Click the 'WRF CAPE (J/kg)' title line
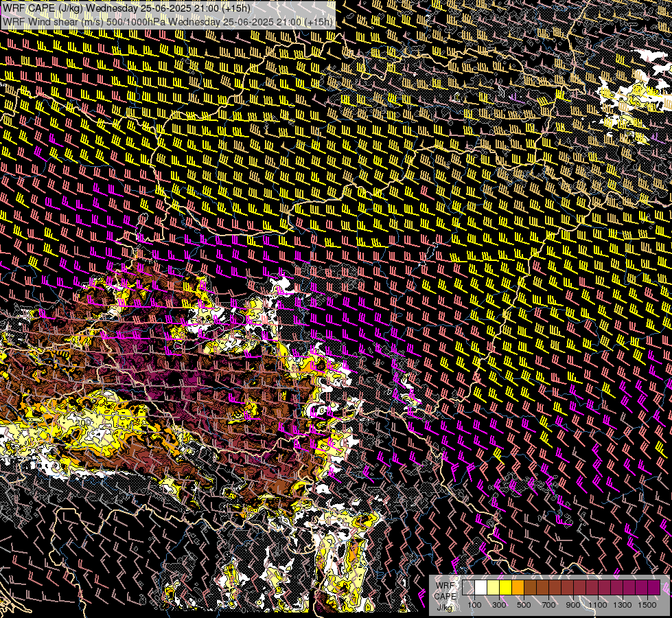Viewport: 672px width, 618px height. [x=128, y=8]
